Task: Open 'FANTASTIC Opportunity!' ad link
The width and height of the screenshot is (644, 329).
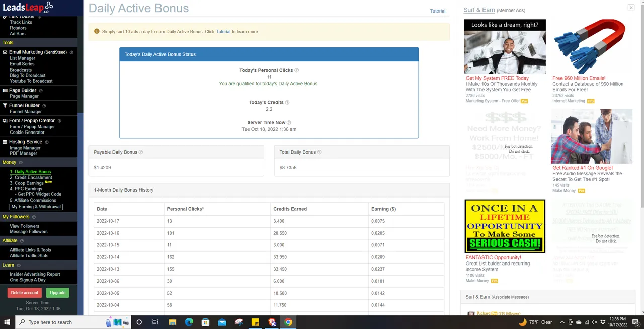Action: [x=493, y=257]
